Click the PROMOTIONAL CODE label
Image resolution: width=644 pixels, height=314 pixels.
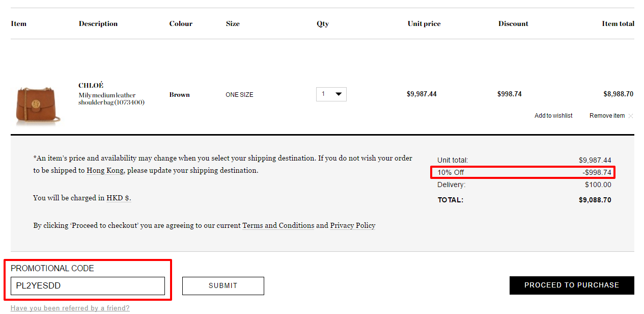[52, 268]
